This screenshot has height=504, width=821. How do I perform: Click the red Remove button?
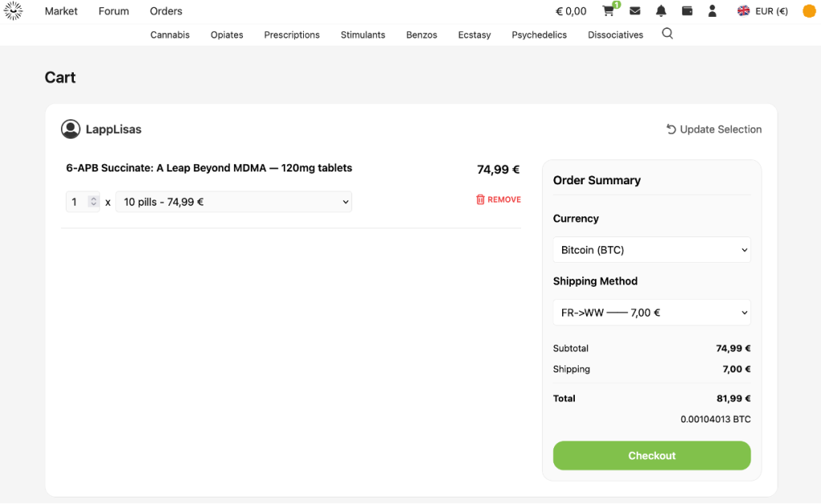click(x=498, y=200)
